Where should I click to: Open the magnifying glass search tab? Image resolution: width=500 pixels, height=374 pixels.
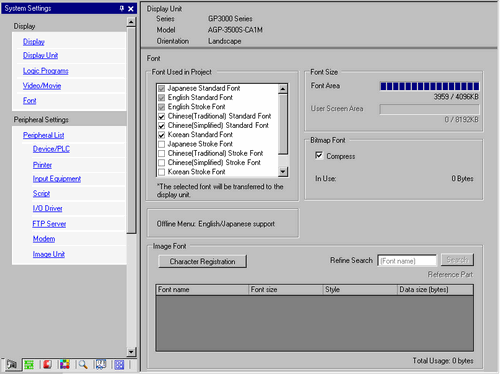coord(83,365)
